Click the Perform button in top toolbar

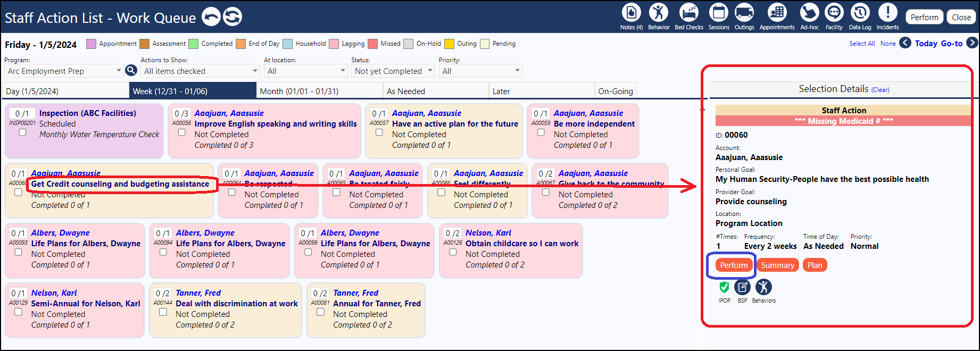coord(924,17)
